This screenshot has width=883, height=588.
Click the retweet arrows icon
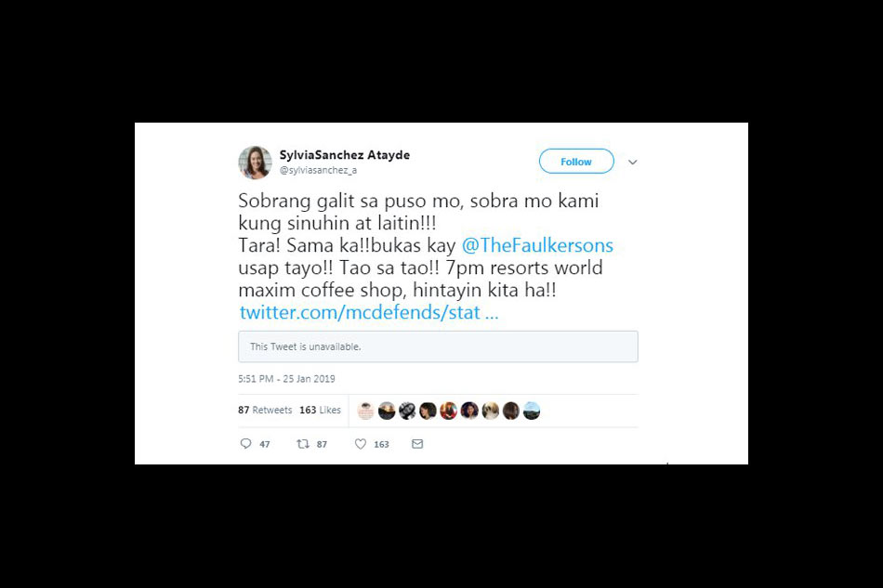click(303, 444)
